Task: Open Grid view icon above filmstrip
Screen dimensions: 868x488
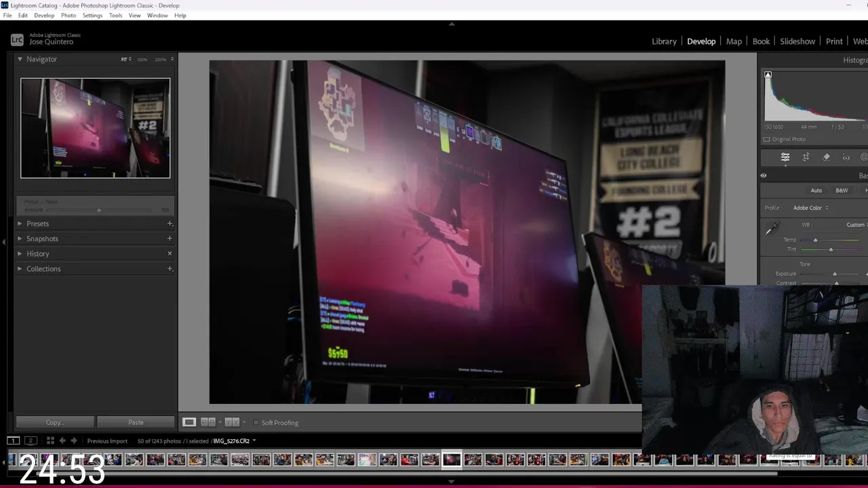Action: [x=50, y=441]
